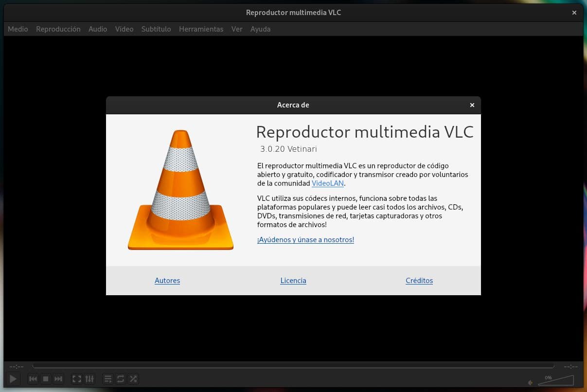Toggle random shuffle playback
This screenshot has height=392, width=587.
(133, 378)
